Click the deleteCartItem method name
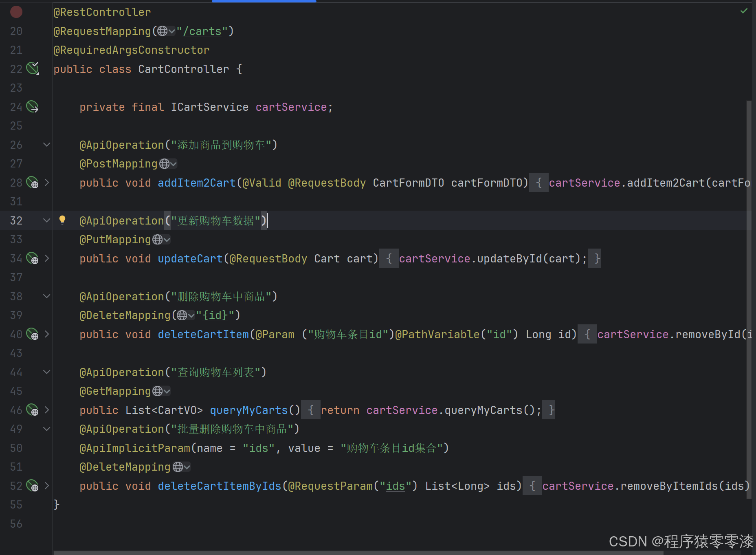The width and height of the screenshot is (756, 555). click(x=203, y=335)
